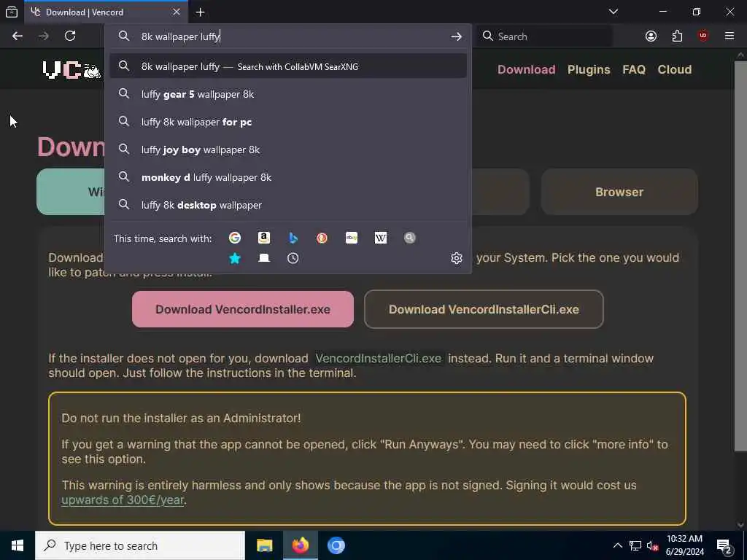This screenshot has height=560, width=747.
Task: Close the Download | Vencord tab
Action: coord(177,12)
